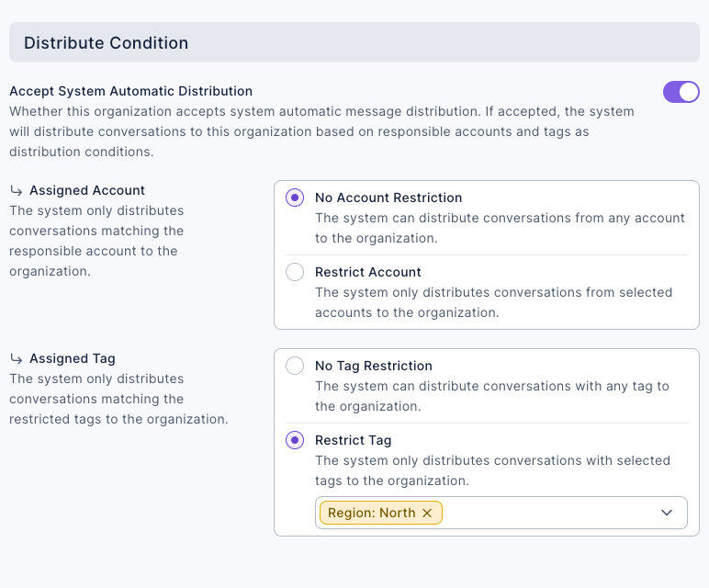Click the Accept System Automatic Distribution label

pyautogui.click(x=130, y=91)
